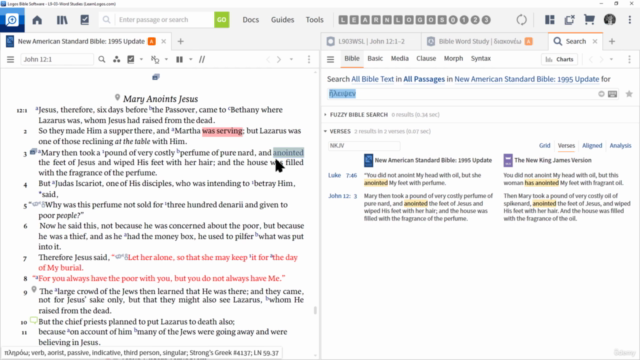
Task: Switch results to Aligned view
Action: click(592, 146)
